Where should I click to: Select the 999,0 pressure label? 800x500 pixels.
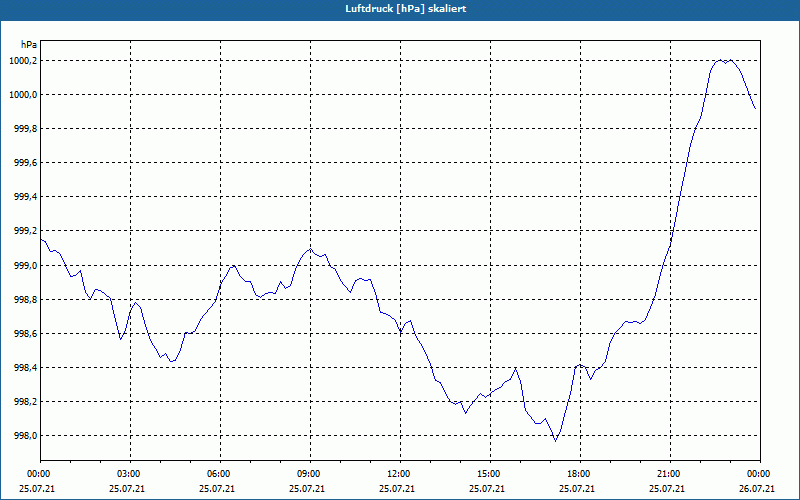pos(26,265)
